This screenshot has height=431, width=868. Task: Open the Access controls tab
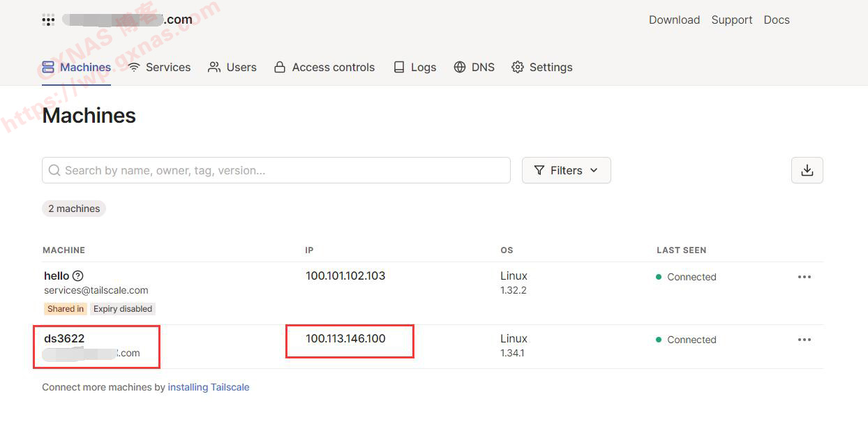click(324, 67)
